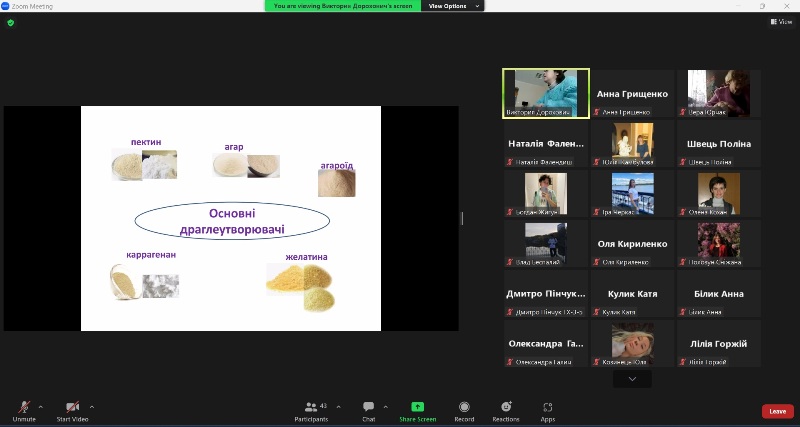Click the Start Video camera icon
This screenshot has height=427, width=800.
pos(72,407)
